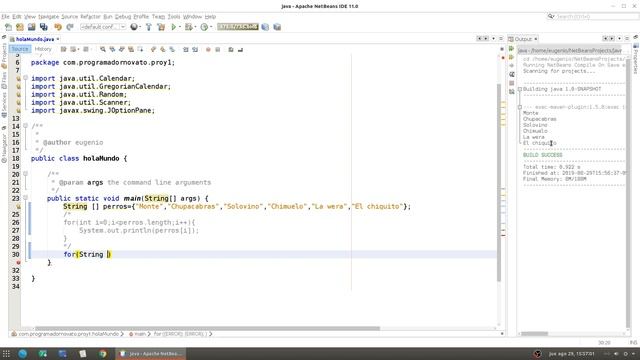Collapse the Building java 1.0-SNAPSHOT output fold

tap(520, 89)
